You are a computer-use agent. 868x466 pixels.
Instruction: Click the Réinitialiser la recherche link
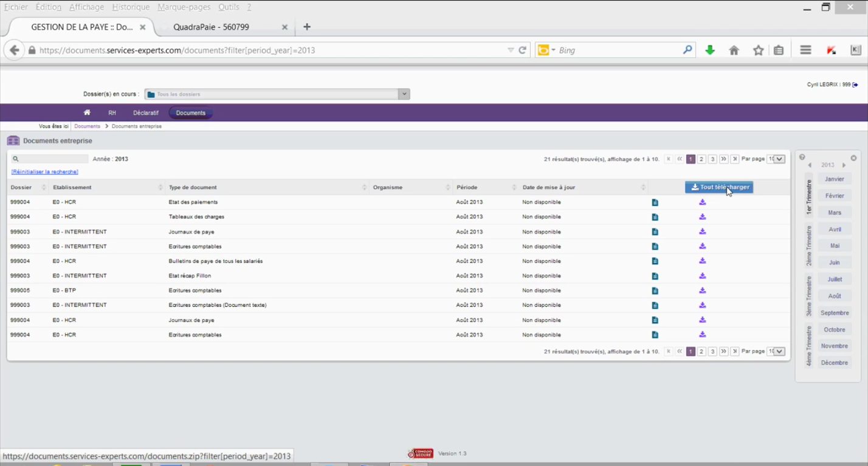tap(45, 172)
